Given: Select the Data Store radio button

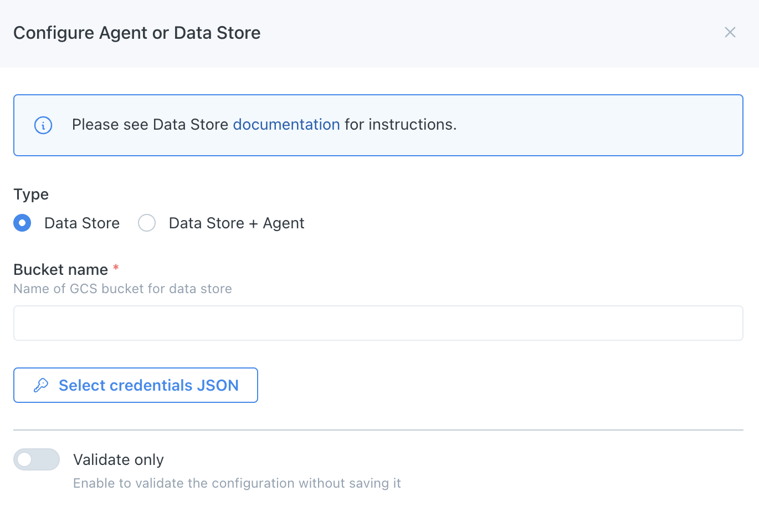Looking at the screenshot, I should click(x=22, y=223).
